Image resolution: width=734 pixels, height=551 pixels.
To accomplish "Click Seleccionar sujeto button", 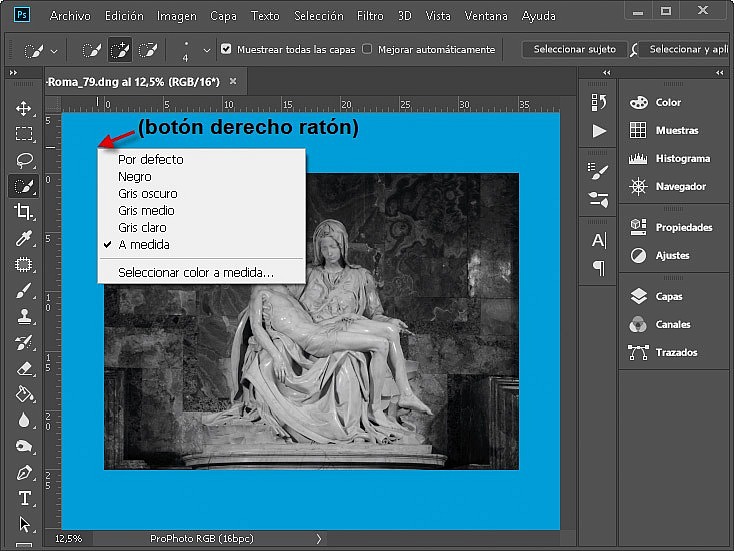I will [x=574, y=49].
